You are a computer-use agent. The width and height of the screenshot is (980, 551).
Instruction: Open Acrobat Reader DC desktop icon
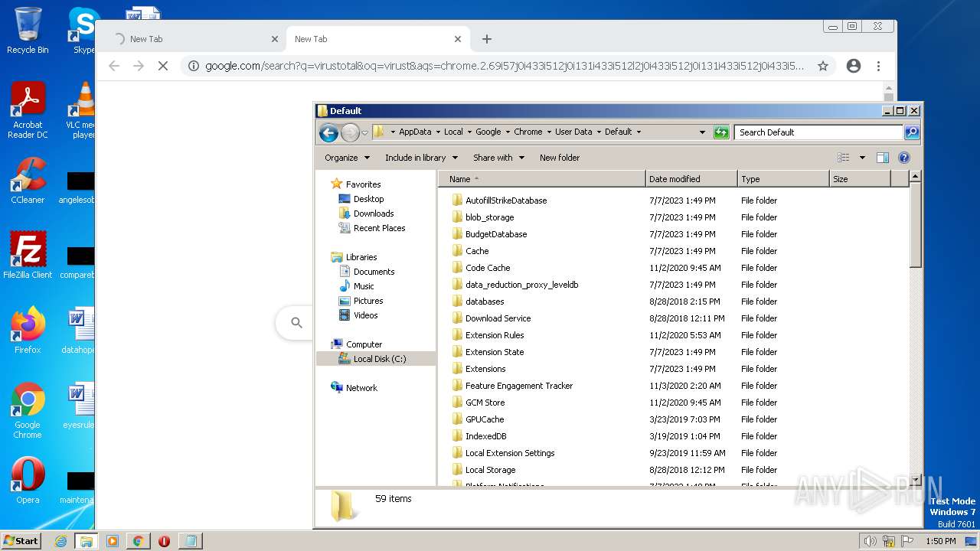(x=28, y=110)
